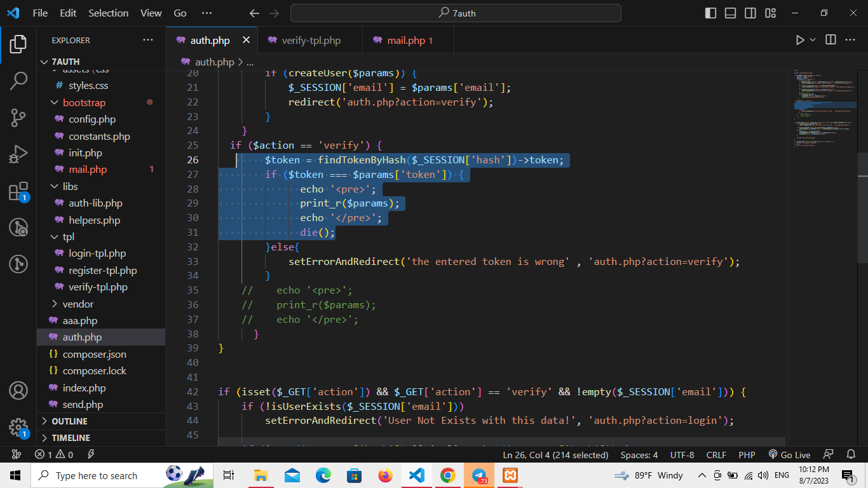Open notifications bell in status bar
Viewport: 868px width, 488px height.
(x=851, y=454)
